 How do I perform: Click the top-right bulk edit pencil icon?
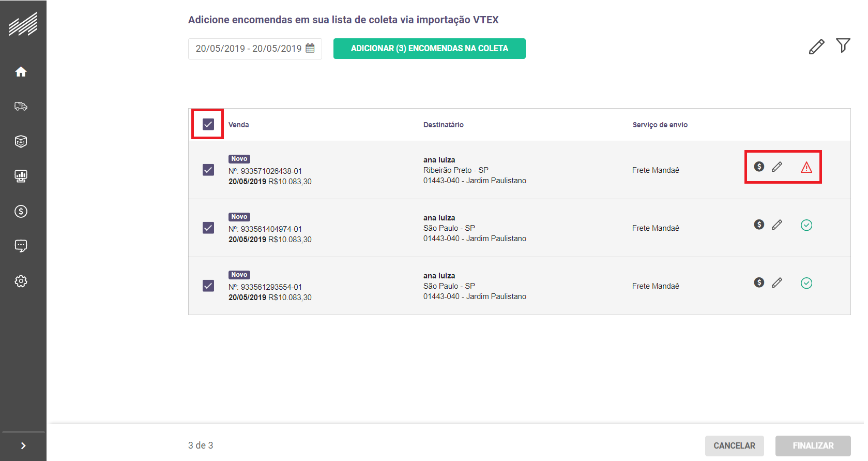pyautogui.click(x=816, y=47)
